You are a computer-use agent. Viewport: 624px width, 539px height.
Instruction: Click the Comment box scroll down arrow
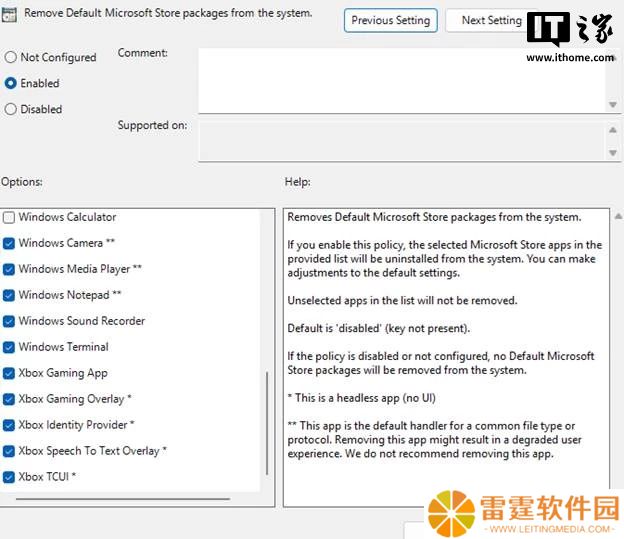[613, 105]
